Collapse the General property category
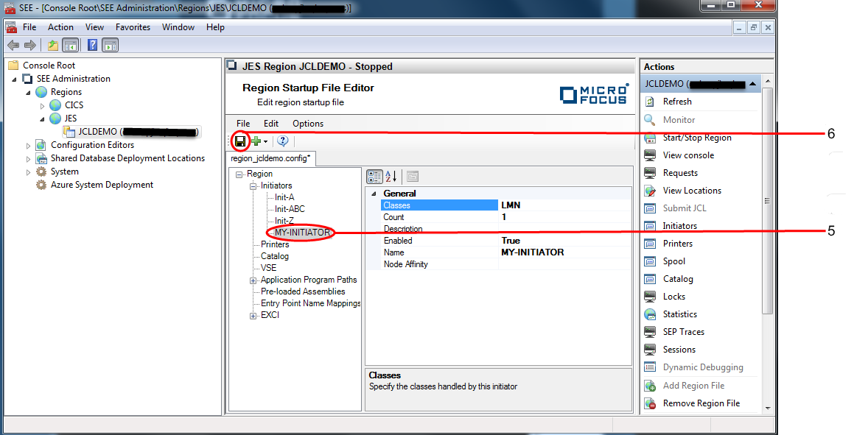The image size is (868, 435). (374, 194)
